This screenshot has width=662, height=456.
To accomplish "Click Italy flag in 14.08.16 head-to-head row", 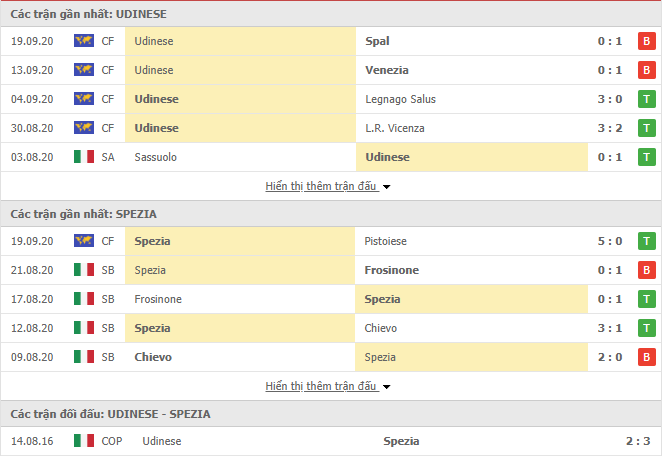I will 84,441.
